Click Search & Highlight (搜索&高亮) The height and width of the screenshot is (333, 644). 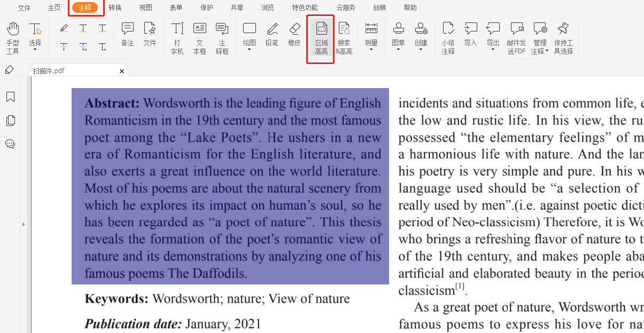tap(344, 38)
